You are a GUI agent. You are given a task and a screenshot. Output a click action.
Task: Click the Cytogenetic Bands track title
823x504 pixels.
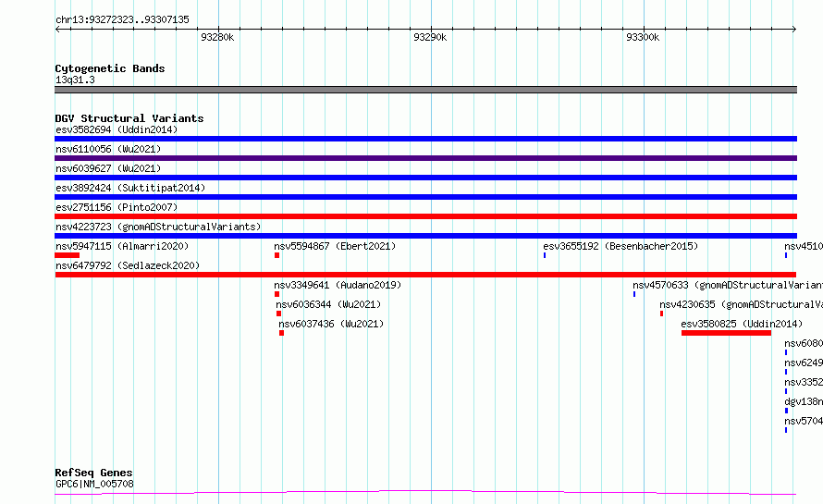pyautogui.click(x=110, y=68)
